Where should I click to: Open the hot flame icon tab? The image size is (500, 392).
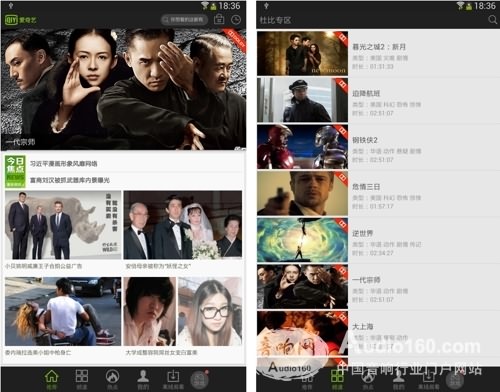point(112,377)
